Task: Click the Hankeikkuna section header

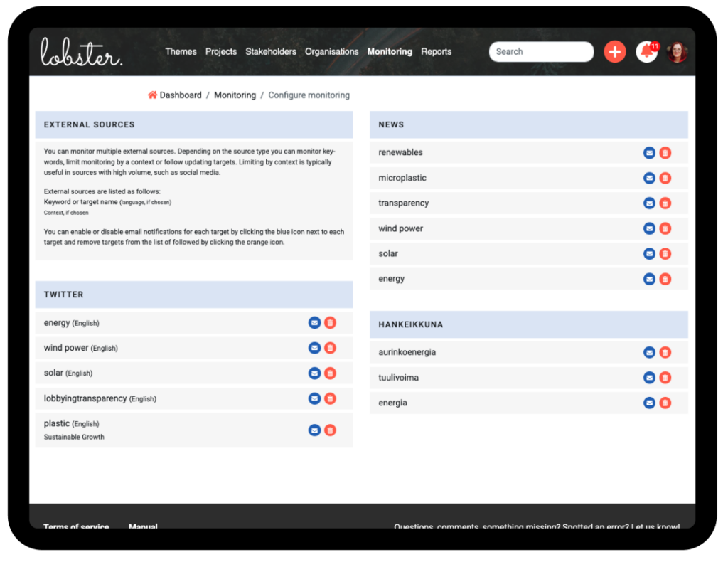Action: click(x=529, y=324)
